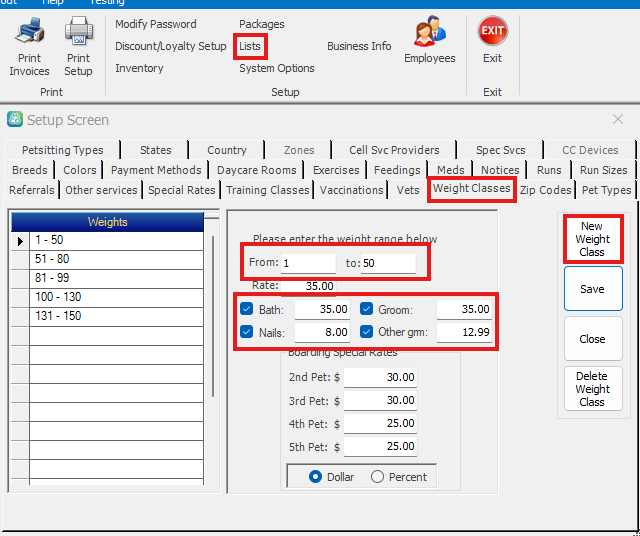Click the 2nd Pet rate field
This screenshot has width=640, height=536.
click(x=380, y=377)
